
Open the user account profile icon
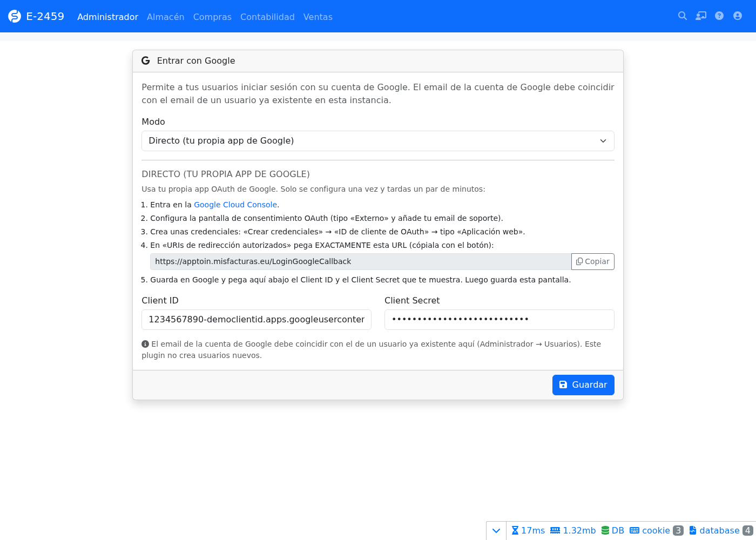coord(738,16)
